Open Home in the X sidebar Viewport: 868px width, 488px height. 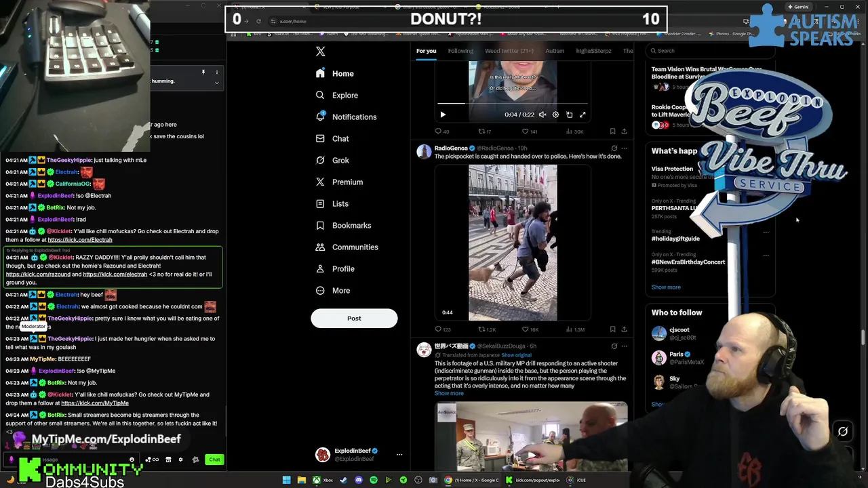[335, 73]
